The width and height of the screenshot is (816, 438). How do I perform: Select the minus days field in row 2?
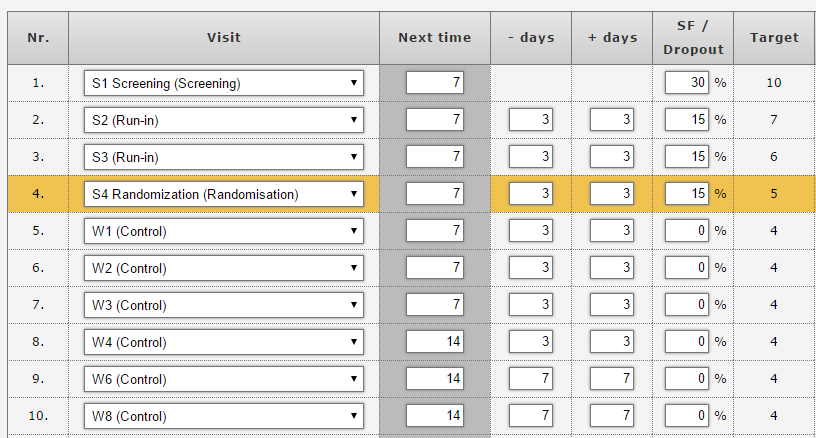pyautogui.click(x=530, y=120)
